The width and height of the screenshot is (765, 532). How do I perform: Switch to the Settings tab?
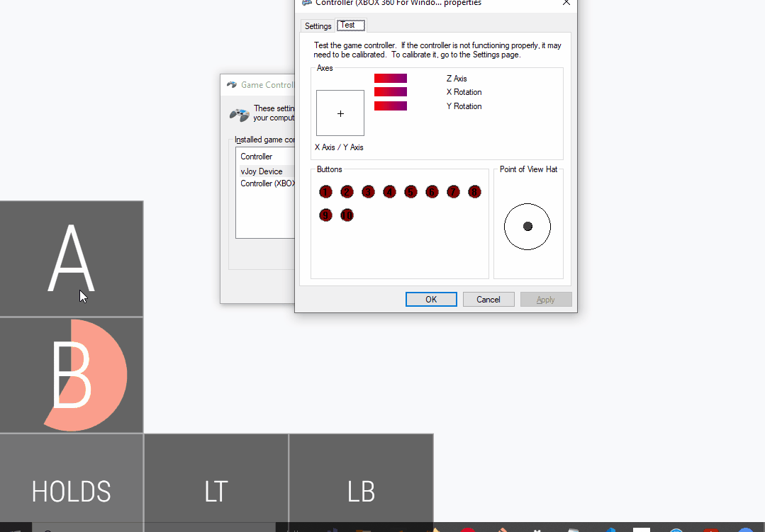point(318,26)
